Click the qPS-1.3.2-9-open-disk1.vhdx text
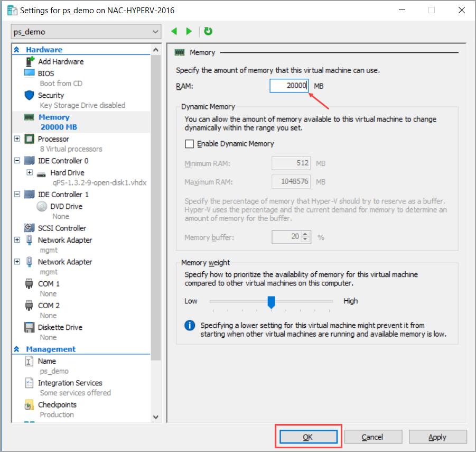The width and height of the screenshot is (476, 452). click(x=99, y=183)
